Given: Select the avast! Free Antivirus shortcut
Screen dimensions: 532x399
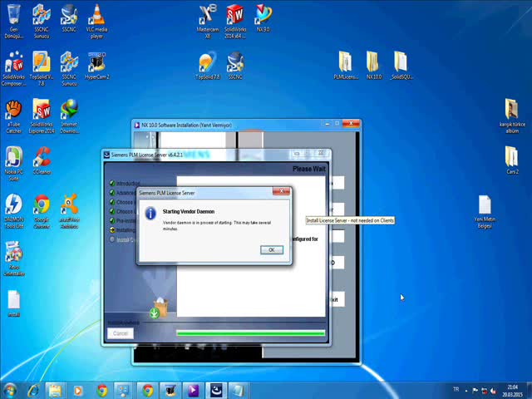Looking at the screenshot, I should (x=69, y=211).
